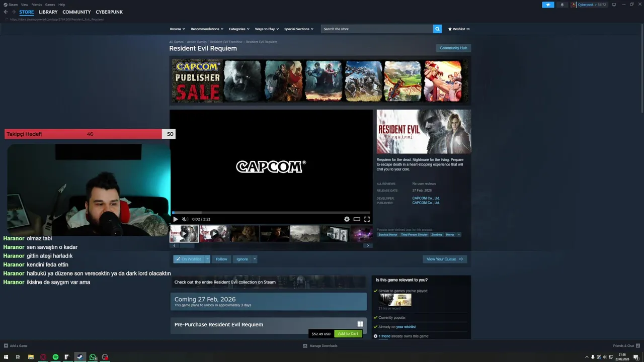Viewport: 644px width, 362px height.
Task: Open the 'your wishlist' link
Action: click(406, 327)
